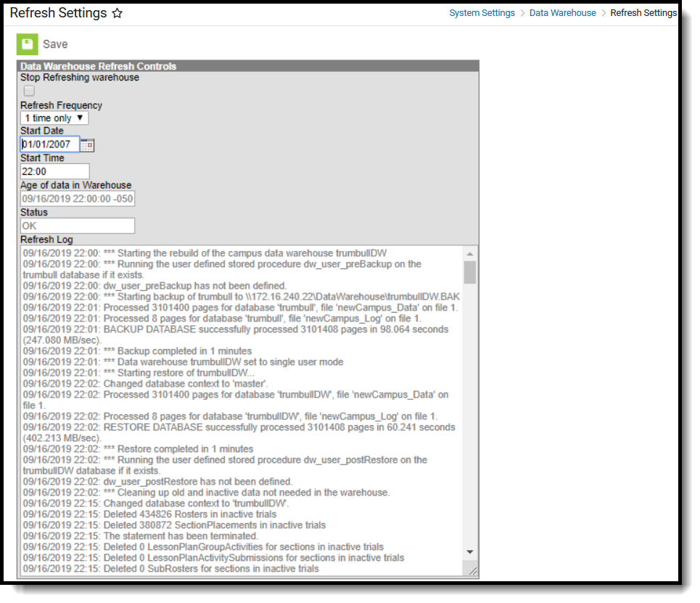Click the Data Warehouse Refresh Controls header
The height and width of the screenshot is (603, 700).
tap(248, 66)
